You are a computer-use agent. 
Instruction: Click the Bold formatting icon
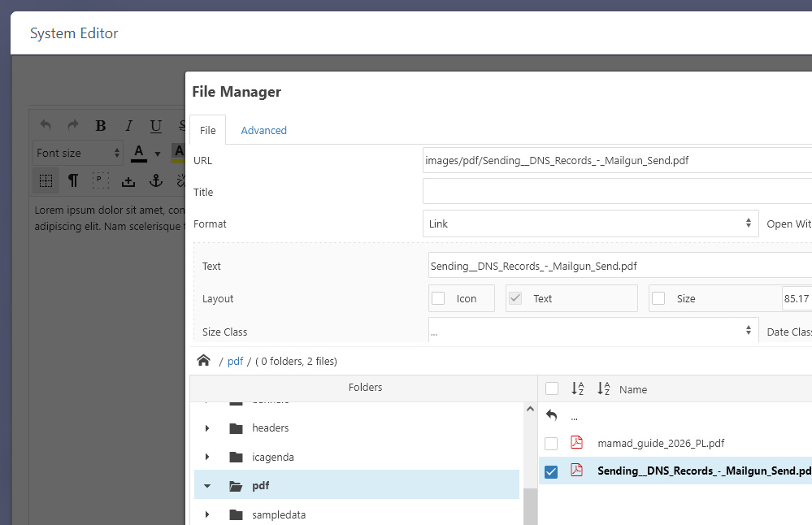coord(101,125)
